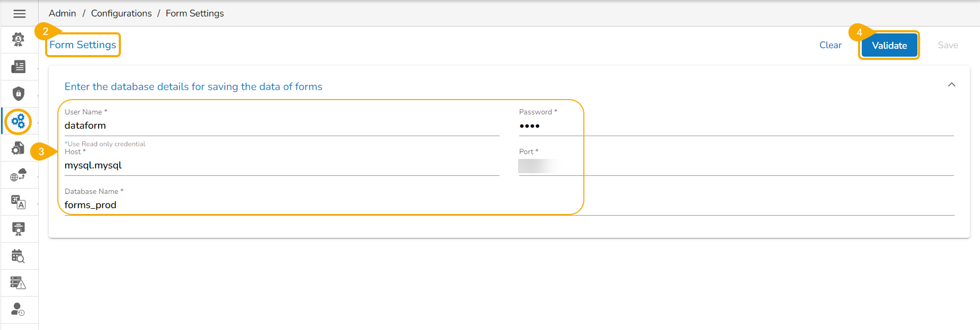Select the gears configurations sidebar icon
980x330 pixels.
[x=19, y=122]
